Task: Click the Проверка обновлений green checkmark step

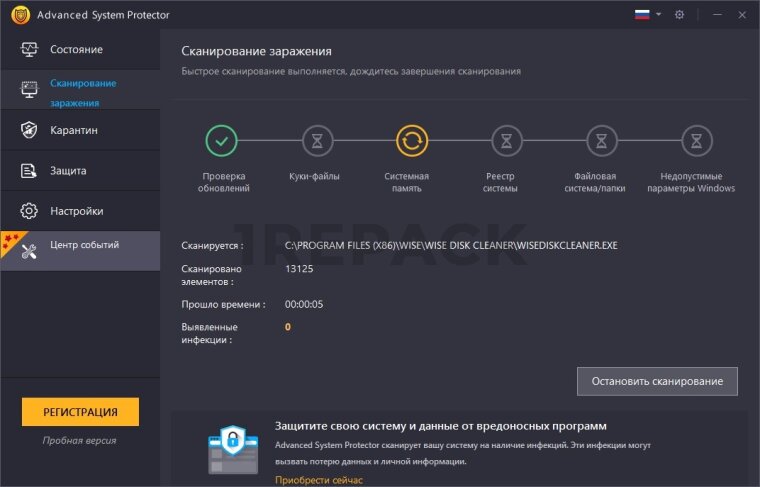Action: [x=222, y=141]
